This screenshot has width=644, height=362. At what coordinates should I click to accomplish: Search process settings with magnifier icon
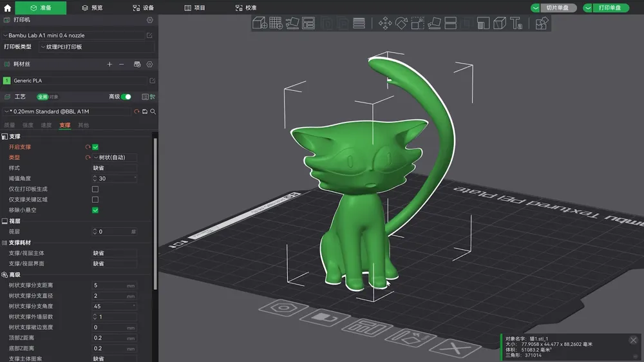pos(153,111)
